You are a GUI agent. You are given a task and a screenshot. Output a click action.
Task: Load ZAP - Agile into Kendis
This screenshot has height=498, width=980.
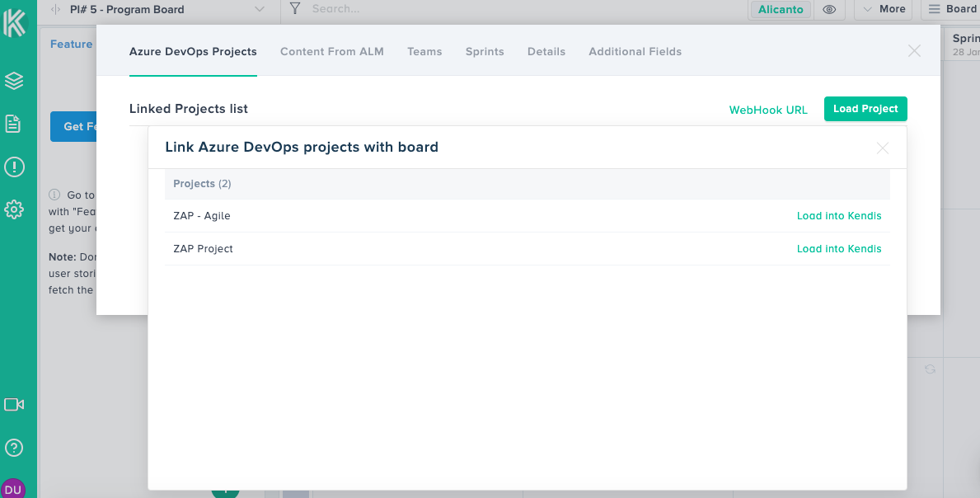click(838, 216)
